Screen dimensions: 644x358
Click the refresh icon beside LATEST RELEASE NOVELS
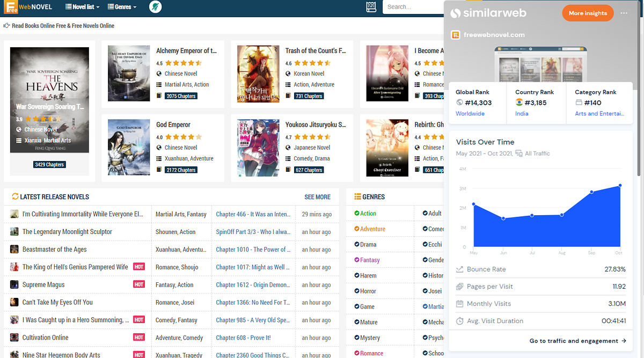click(14, 197)
